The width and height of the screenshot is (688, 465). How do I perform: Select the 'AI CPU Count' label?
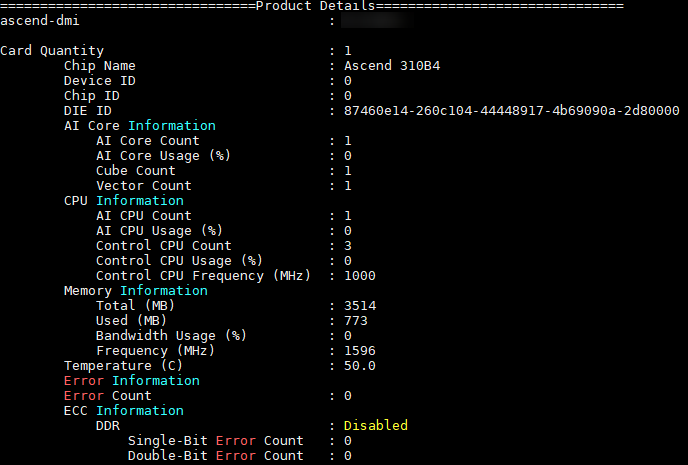(143, 216)
